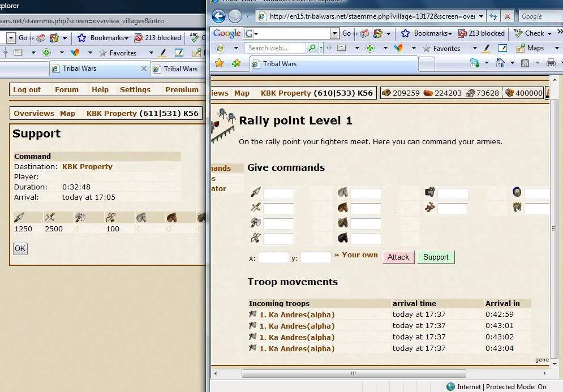This screenshot has width=563, height=392.
Task: Click the pink Attack button
Action: coord(398,257)
